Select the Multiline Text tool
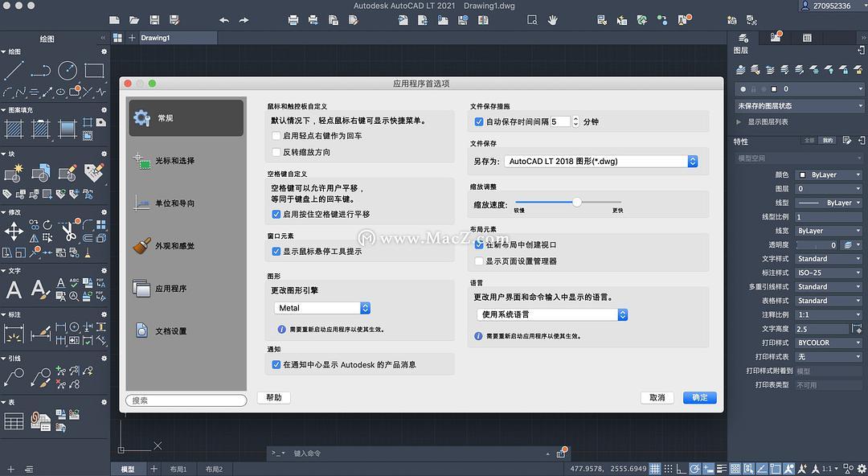 [14, 289]
